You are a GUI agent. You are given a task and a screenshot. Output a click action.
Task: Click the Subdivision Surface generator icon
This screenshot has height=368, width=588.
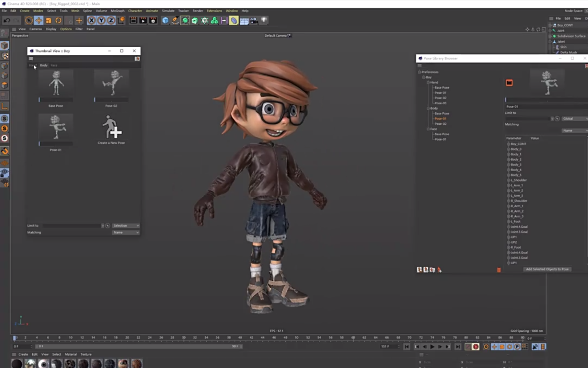point(185,20)
